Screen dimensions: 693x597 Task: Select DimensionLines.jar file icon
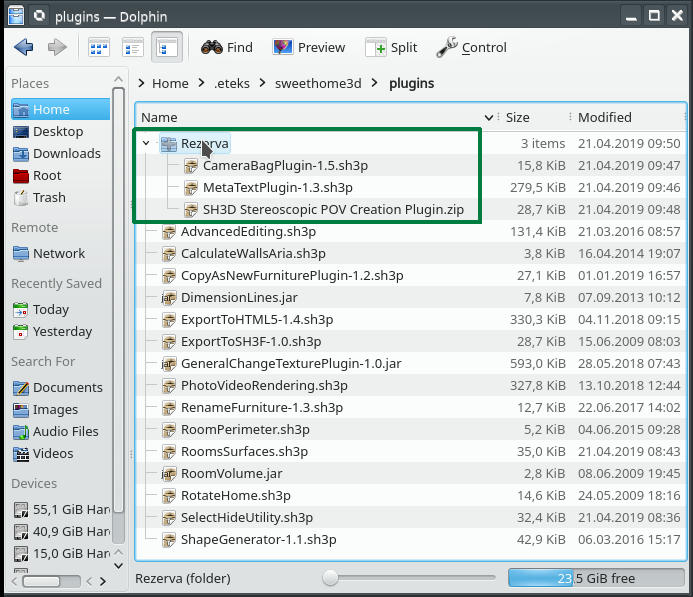click(x=169, y=298)
